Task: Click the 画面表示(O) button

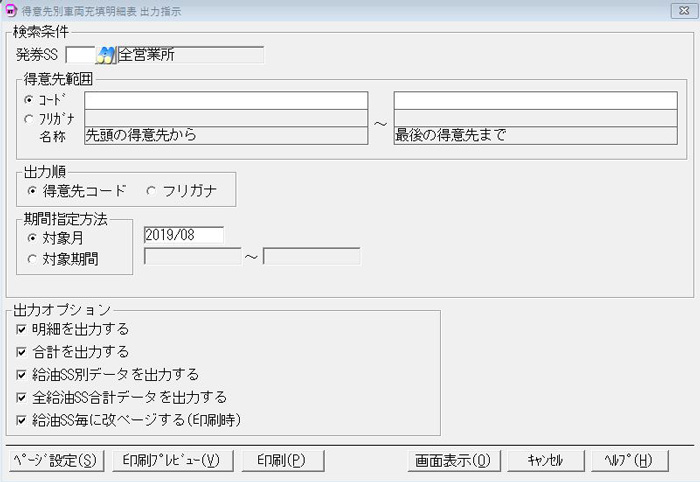Action: [x=453, y=460]
